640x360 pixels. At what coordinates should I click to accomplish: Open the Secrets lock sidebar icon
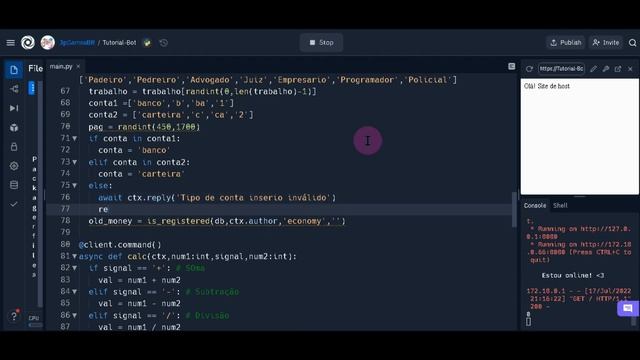(x=14, y=147)
